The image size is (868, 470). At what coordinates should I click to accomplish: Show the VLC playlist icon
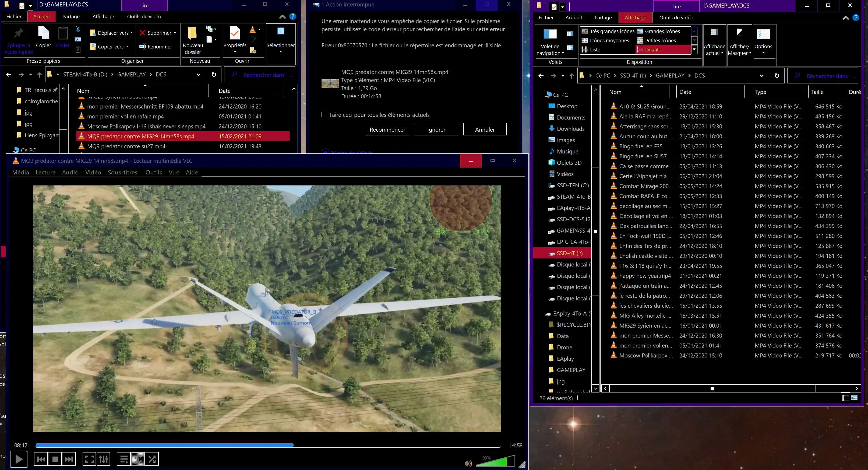pyautogui.click(x=124, y=459)
